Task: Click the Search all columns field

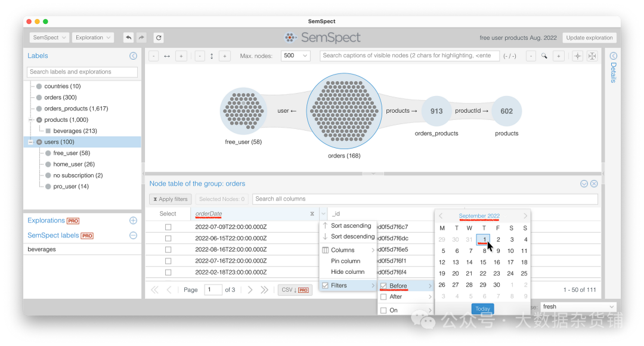Action: point(425,199)
